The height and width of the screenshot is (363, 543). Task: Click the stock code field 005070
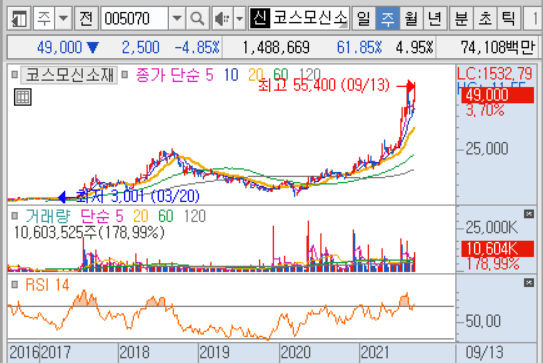coord(134,18)
